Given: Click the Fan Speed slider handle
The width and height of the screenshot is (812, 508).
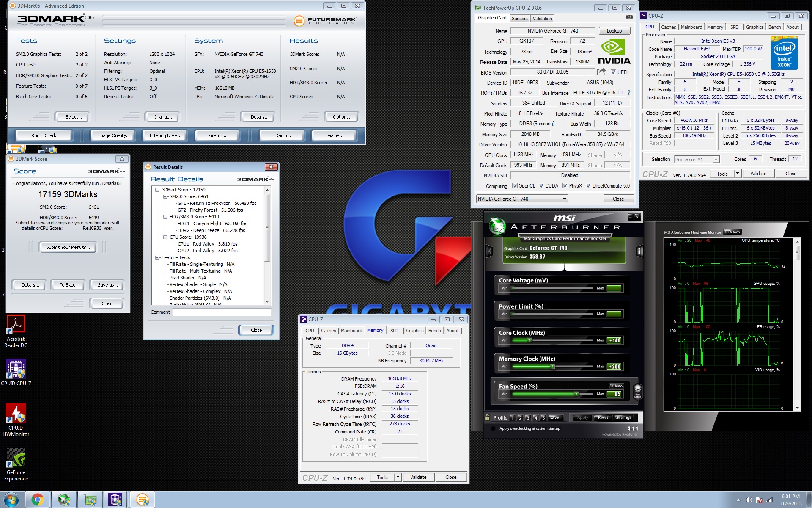Looking at the screenshot, I should [576, 394].
